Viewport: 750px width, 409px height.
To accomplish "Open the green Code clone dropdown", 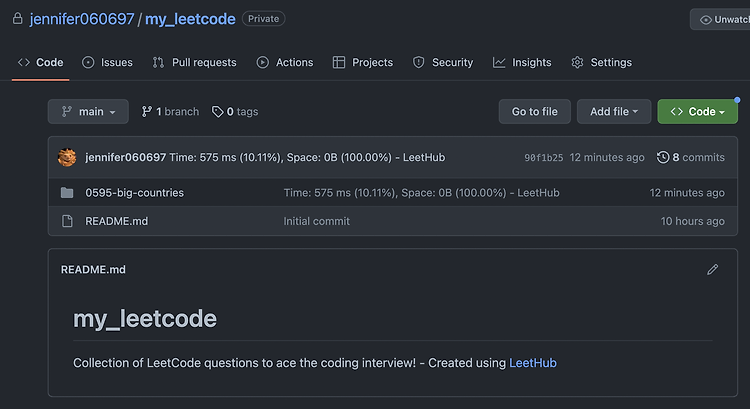I will 697,111.
